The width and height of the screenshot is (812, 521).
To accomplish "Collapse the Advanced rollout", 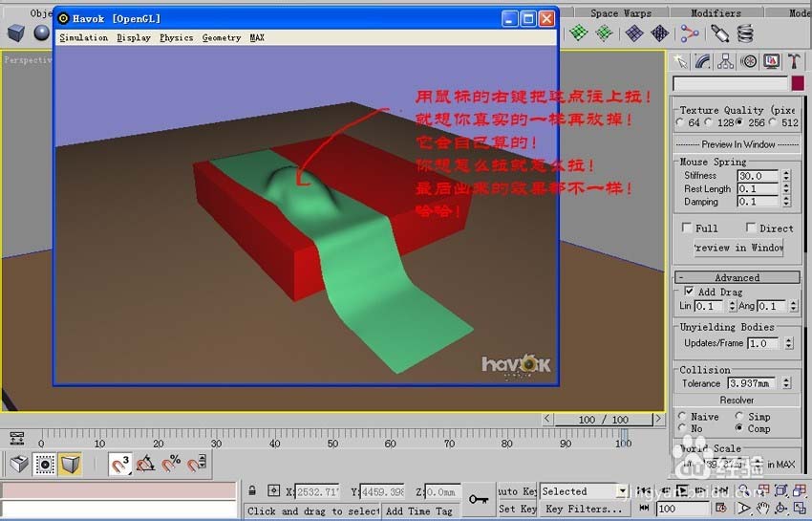I will (737, 277).
